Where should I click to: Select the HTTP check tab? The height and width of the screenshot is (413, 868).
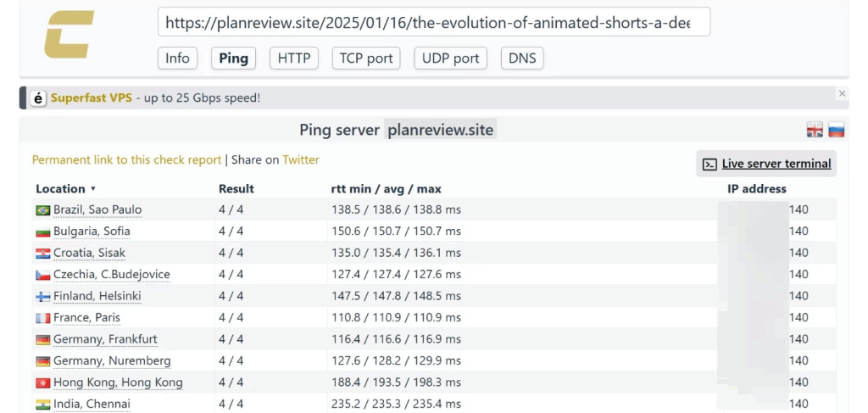click(294, 59)
